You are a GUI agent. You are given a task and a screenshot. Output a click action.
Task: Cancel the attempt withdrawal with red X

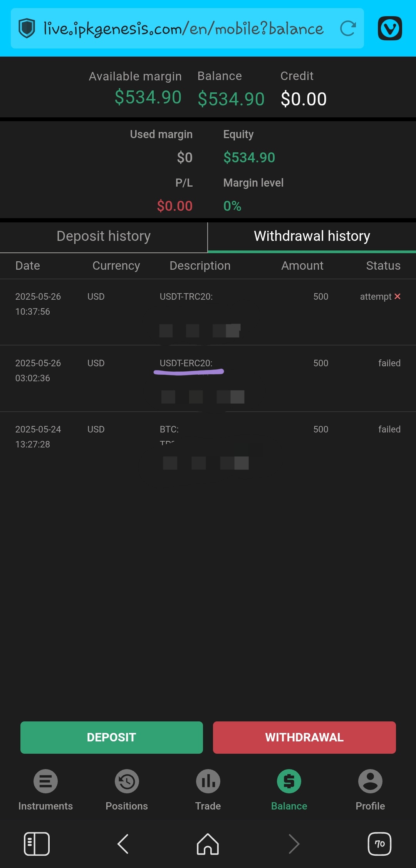point(398,296)
